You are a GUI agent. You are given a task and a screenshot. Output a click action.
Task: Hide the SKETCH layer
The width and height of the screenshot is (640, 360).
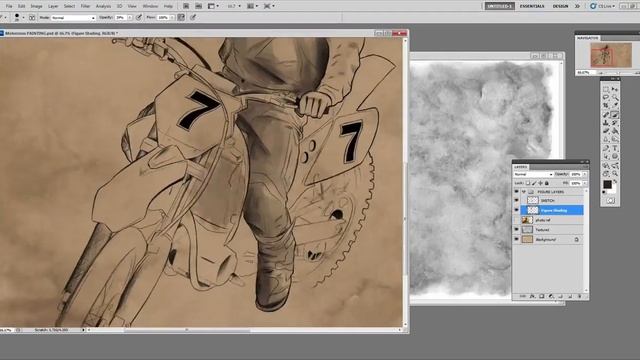coord(517,200)
